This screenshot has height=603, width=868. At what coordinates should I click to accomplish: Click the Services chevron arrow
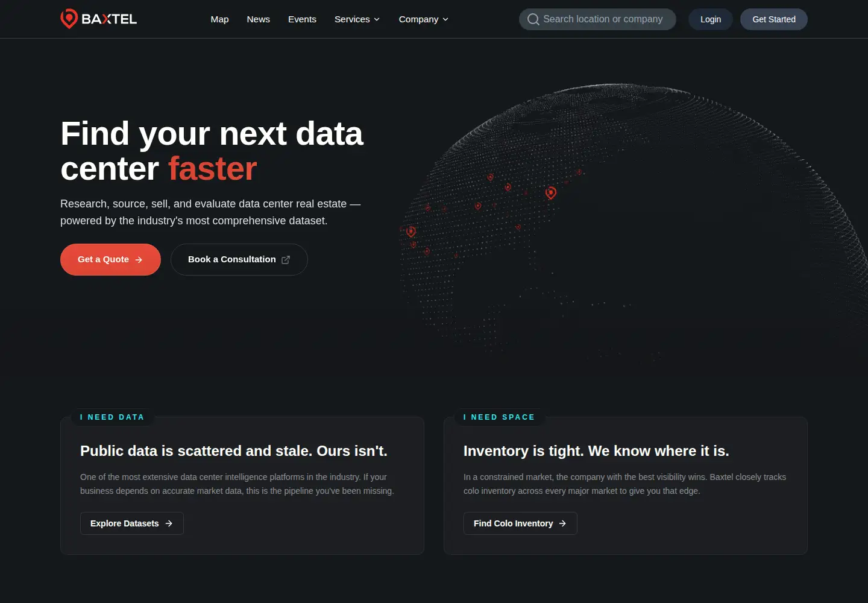coord(377,19)
